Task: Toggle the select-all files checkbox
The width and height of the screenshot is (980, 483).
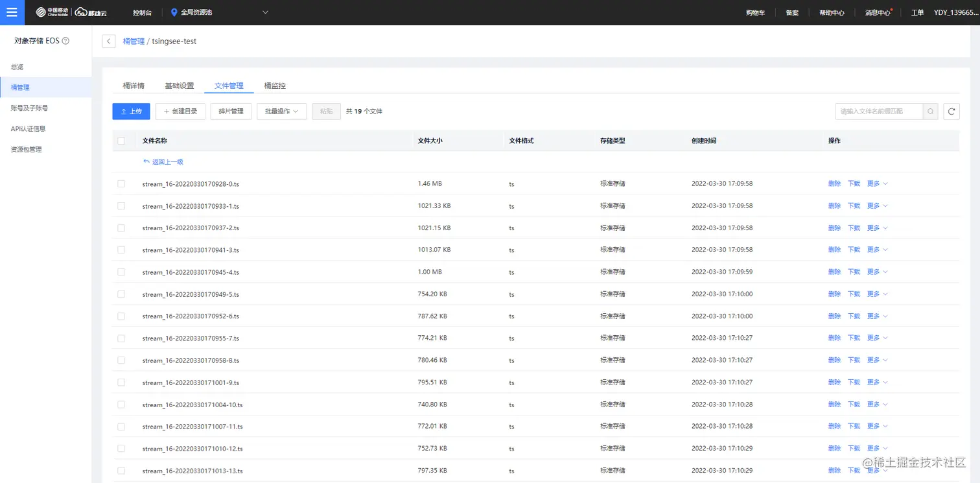Action: [x=121, y=141]
